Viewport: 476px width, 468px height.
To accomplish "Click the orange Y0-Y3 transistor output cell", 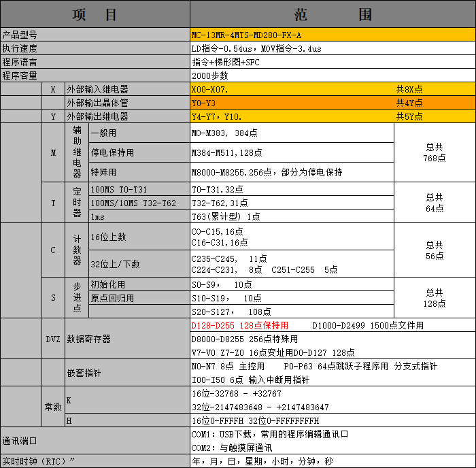I will pyautogui.click(x=292, y=103).
